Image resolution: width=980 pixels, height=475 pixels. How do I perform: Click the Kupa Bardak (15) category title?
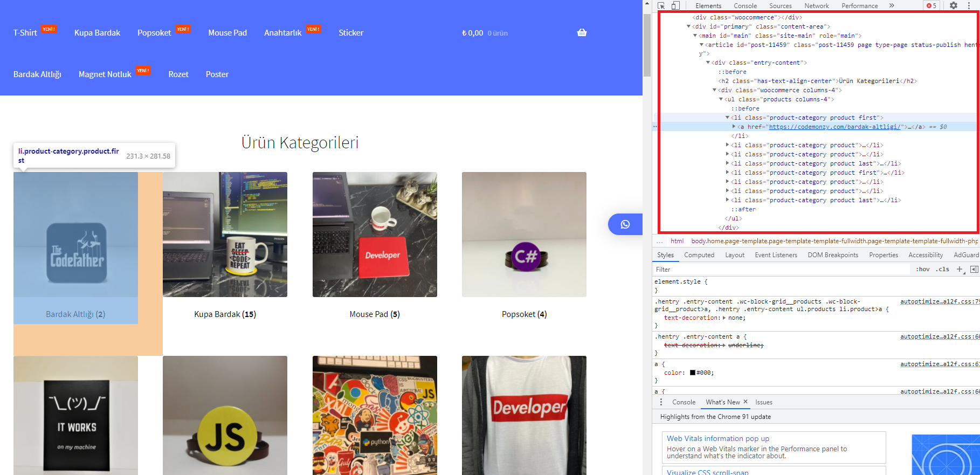[x=225, y=314]
